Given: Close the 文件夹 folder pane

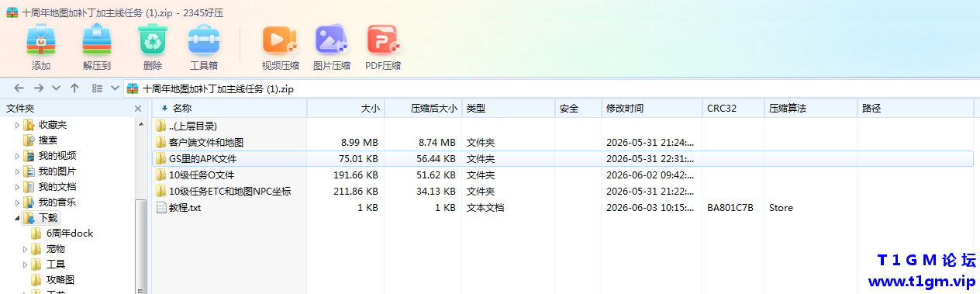Looking at the screenshot, I should point(138,109).
